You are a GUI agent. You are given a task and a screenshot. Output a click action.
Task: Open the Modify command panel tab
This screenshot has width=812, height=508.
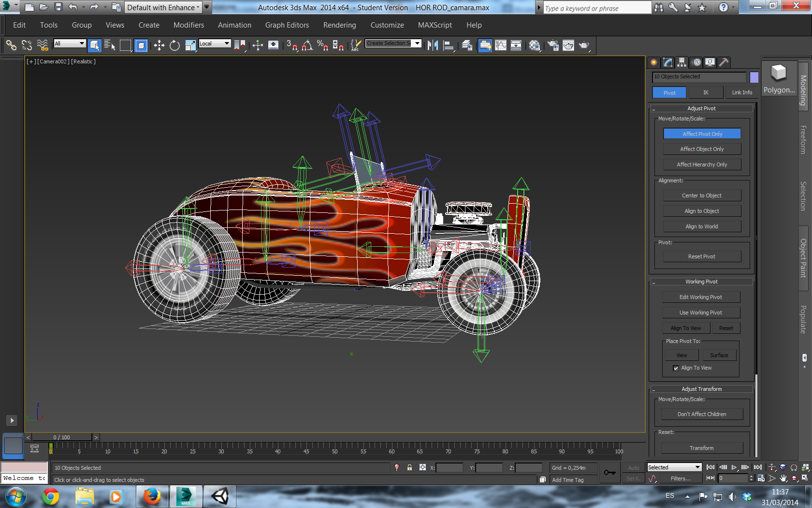click(667, 62)
